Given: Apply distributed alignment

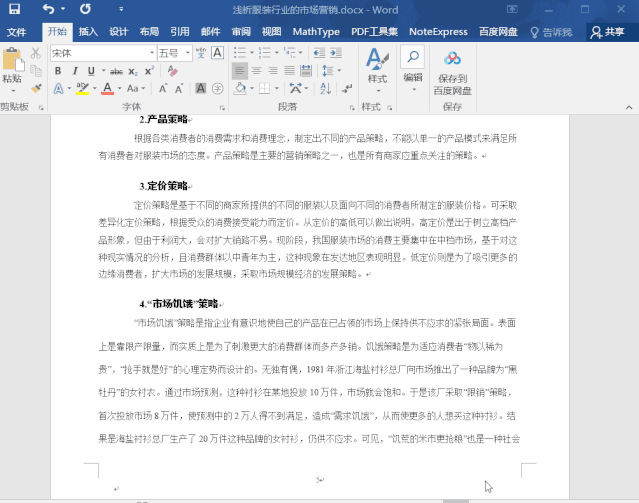Looking at the screenshot, I should (x=306, y=71).
